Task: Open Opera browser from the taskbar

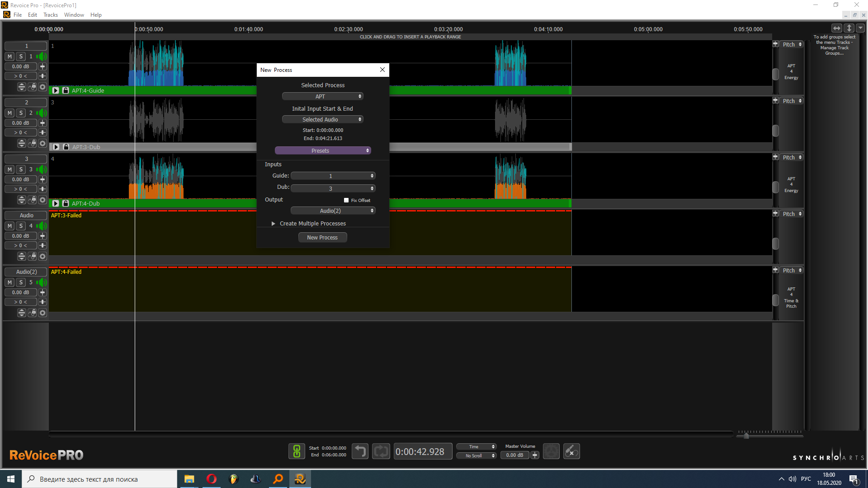Action: pos(211,479)
